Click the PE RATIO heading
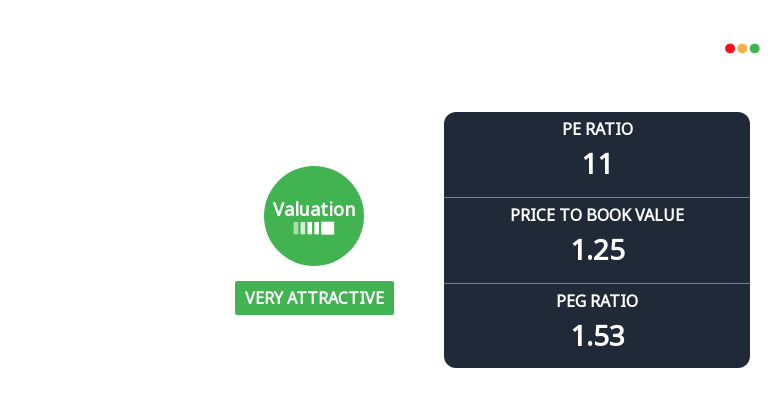The image size is (770, 404). (x=597, y=129)
